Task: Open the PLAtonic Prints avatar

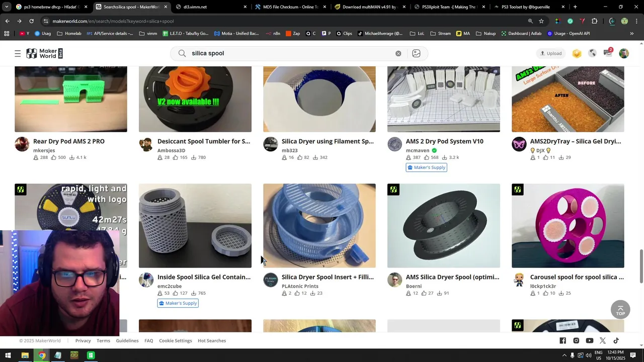Action: tap(271, 280)
